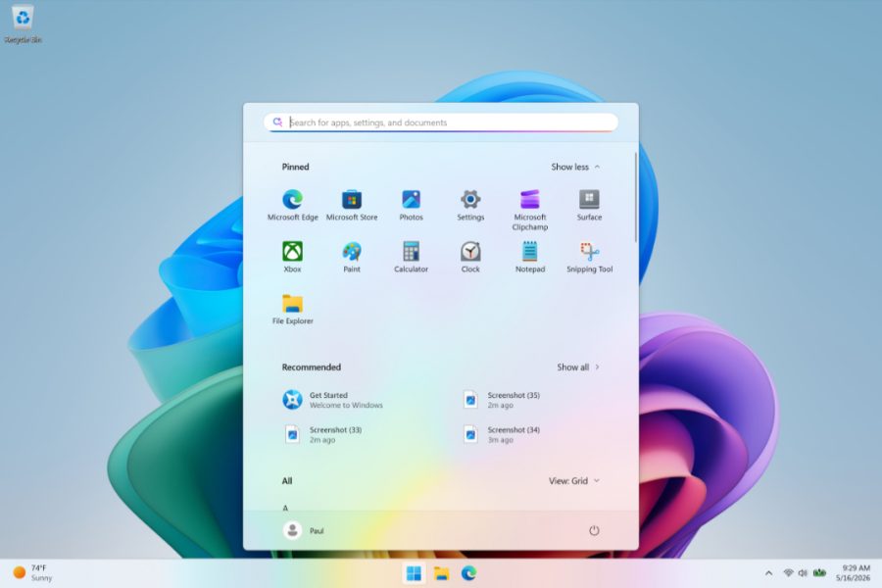Click the Windows Start button on taskbar

pyautogui.click(x=414, y=573)
